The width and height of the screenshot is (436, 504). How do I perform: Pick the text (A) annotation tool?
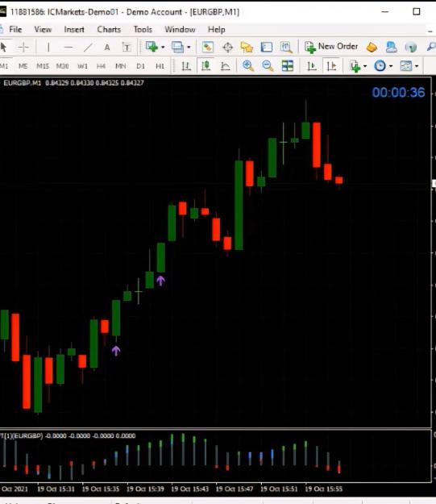[x=107, y=48]
